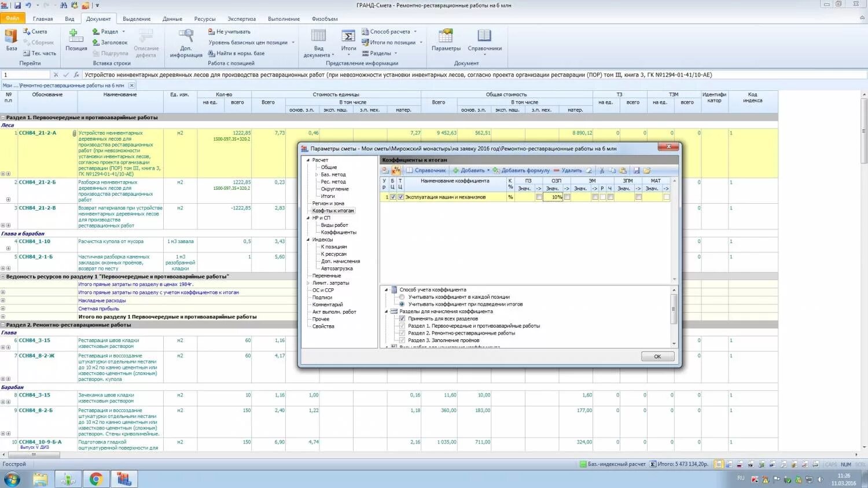Open the Итоги sigma button

point(348,41)
